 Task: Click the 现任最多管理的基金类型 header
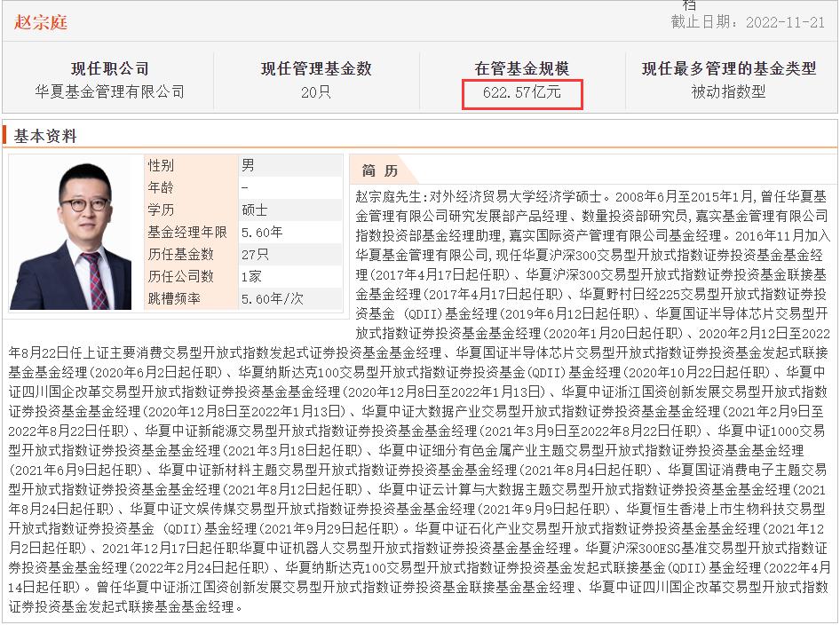click(x=728, y=68)
